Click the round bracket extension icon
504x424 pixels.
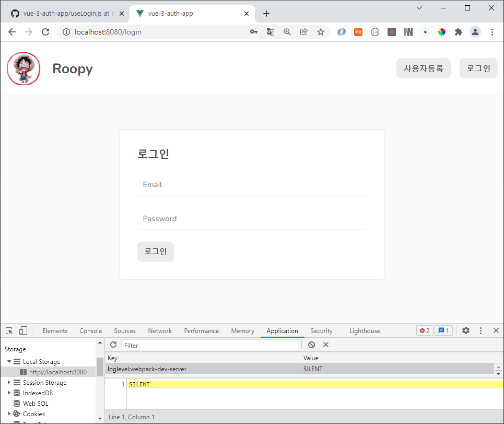[375, 32]
